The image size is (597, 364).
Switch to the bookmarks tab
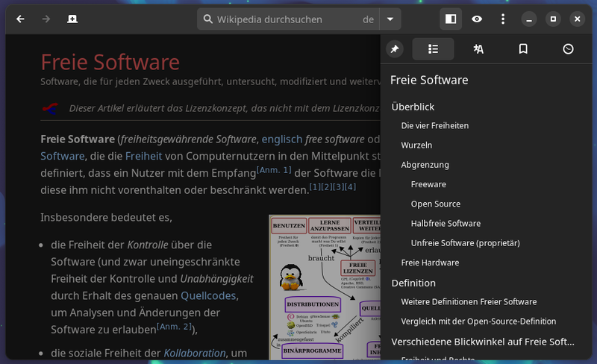coord(523,49)
